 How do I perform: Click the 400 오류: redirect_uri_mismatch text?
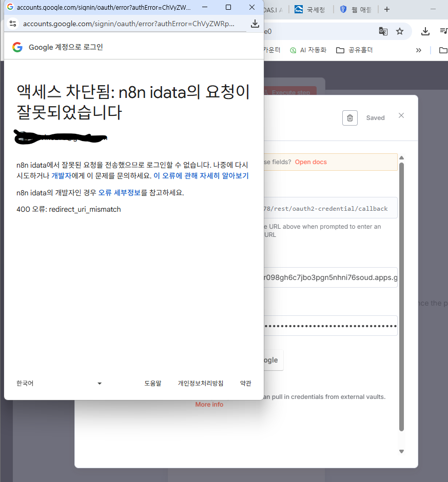69,209
